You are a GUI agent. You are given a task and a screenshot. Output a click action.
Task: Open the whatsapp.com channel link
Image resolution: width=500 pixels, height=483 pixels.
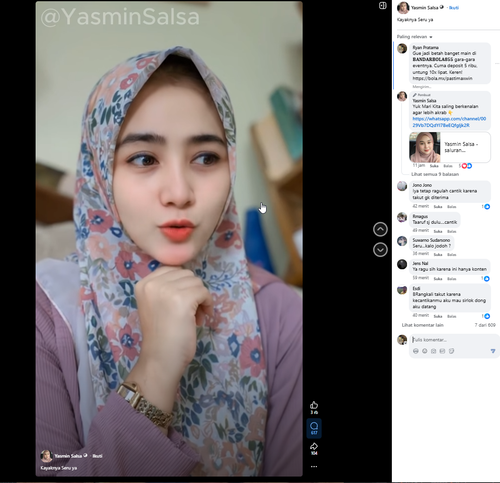[449, 122]
